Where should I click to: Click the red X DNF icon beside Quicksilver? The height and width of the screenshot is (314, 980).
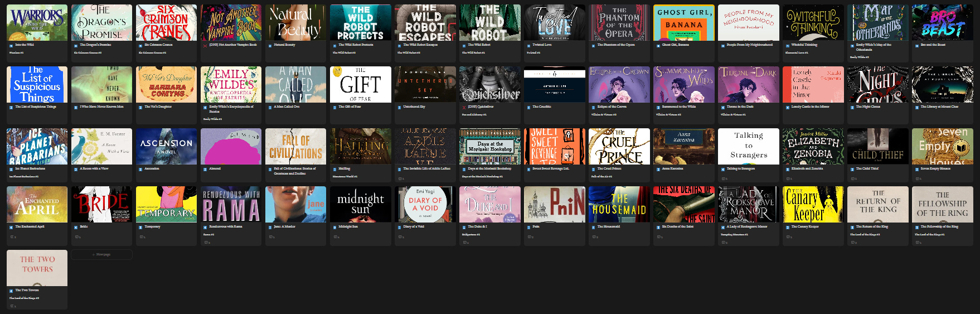point(464,107)
